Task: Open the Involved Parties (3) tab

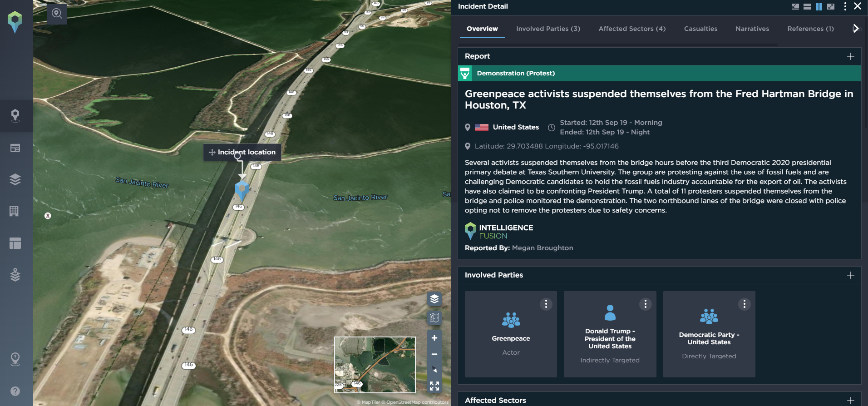Action: [x=548, y=29]
